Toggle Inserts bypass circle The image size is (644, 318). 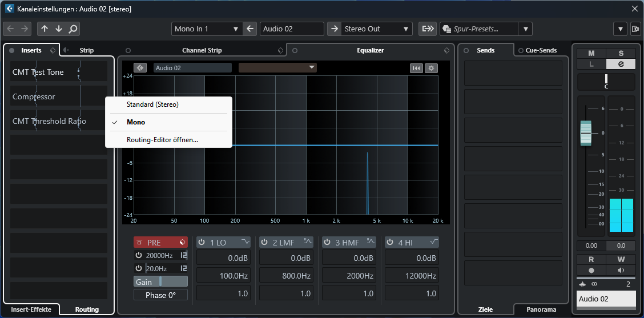coord(12,51)
